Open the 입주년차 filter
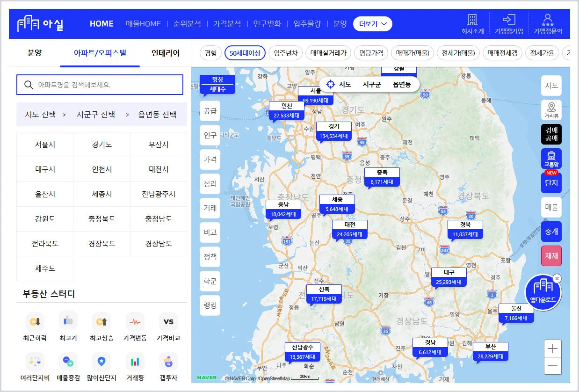 coord(285,53)
